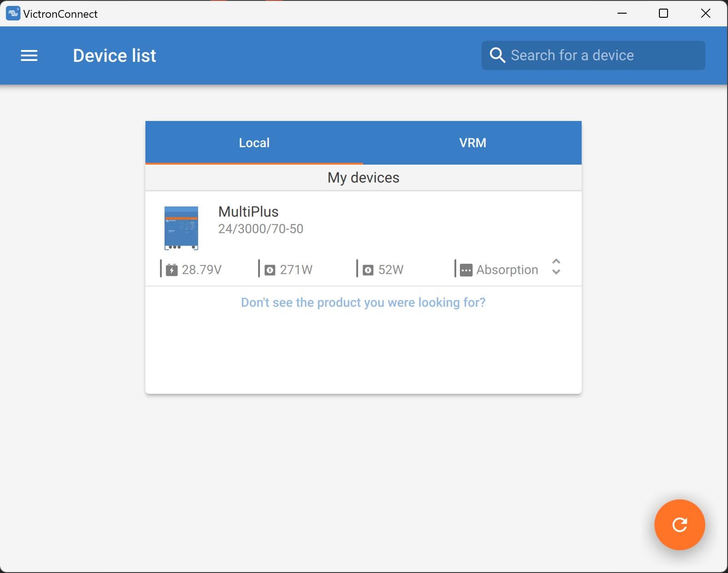728x573 pixels.
Task: Click the battery voltage icon beside 28.79V
Action: 171,270
